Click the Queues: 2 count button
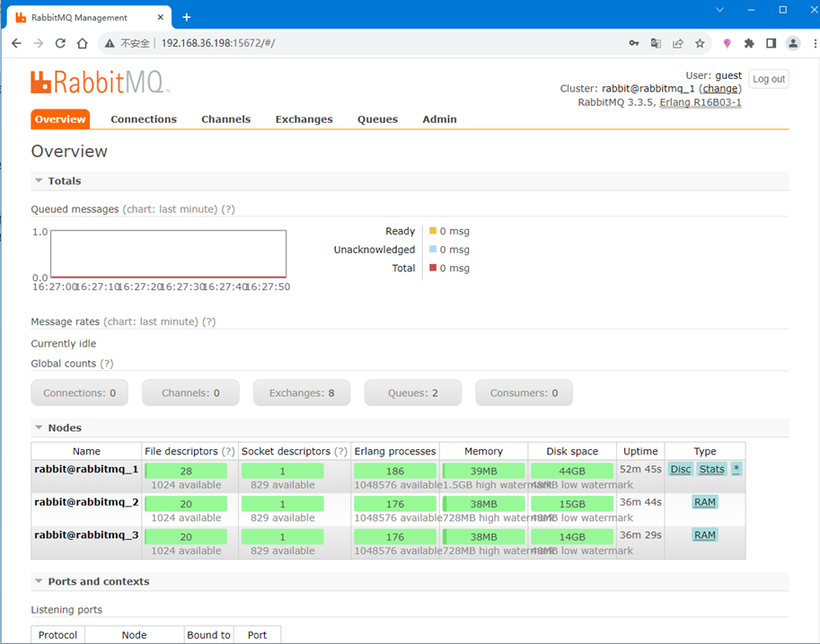The width and height of the screenshot is (820, 644). (412, 393)
